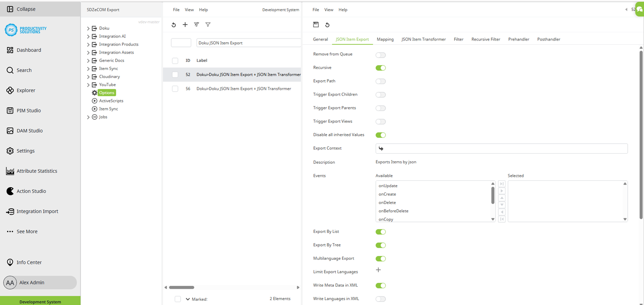The height and width of the screenshot is (305, 644).
Task: Click the horizontal scrollbar of list
Action: (181, 288)
